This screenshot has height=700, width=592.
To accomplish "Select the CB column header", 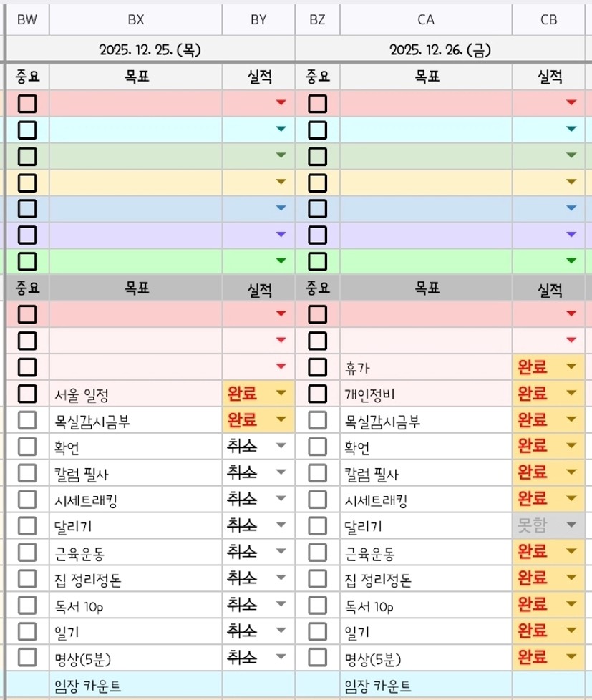I will (548, 20).
